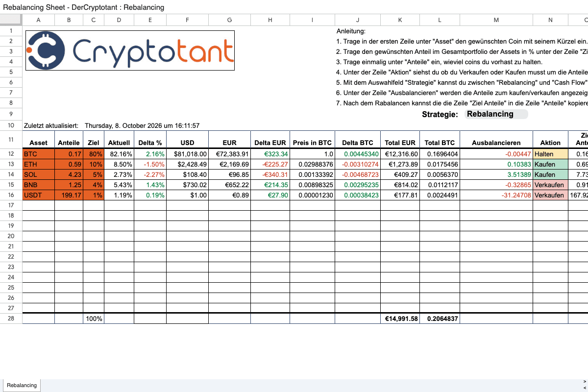Click the Anteile value 4.23
Image resolution: width=588 pixels, height=392 pixels.
(x=69, y=174)
